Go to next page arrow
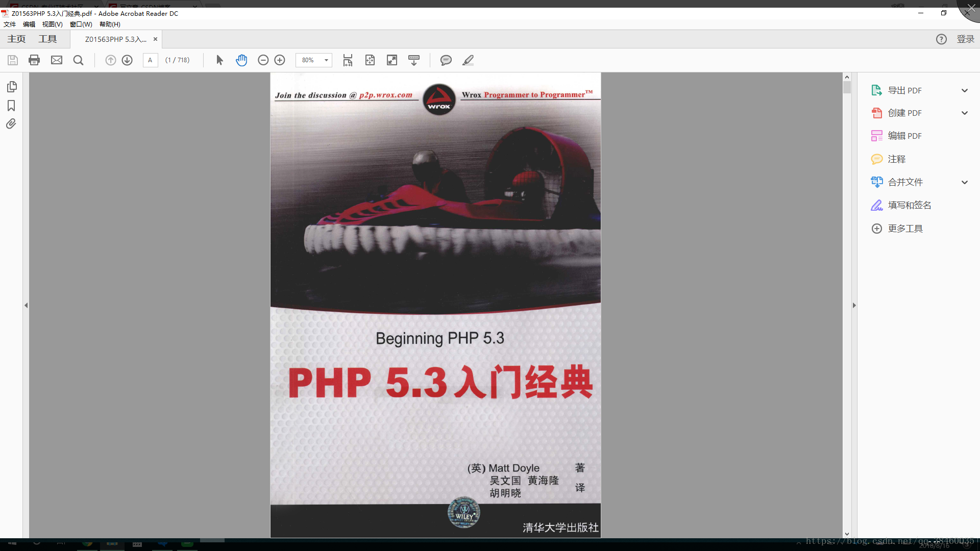This screenshot has height=551, width=980. pos(127,60)
